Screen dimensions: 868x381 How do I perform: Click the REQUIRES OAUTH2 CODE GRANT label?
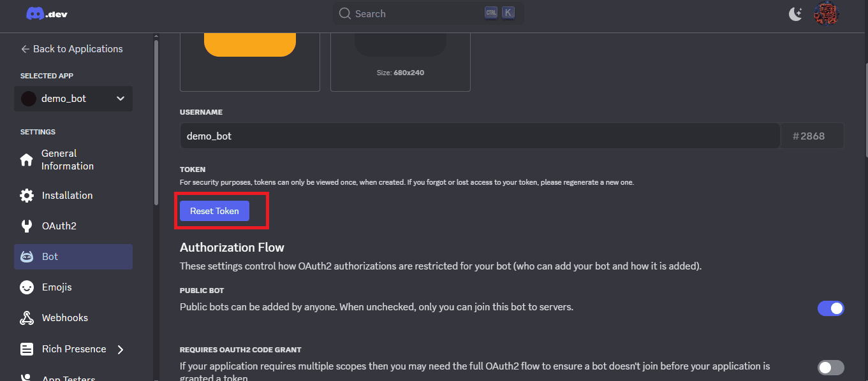pos(240,350)
